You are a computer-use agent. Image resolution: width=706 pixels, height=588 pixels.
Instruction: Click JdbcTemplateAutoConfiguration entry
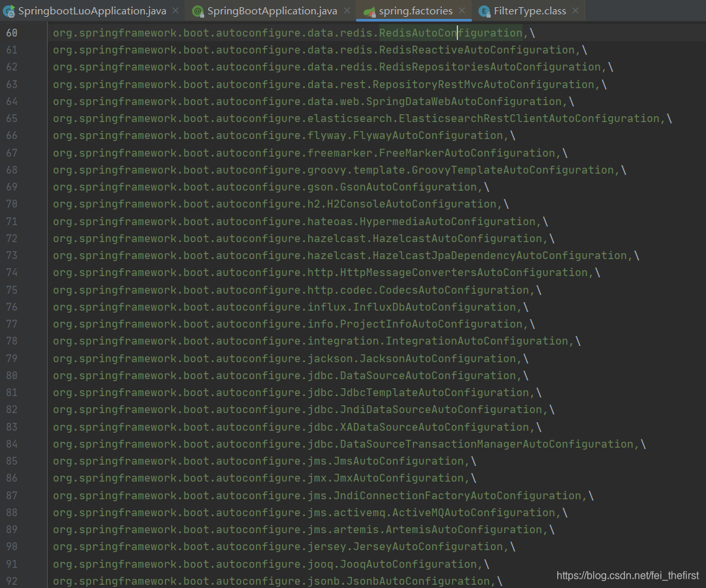point(435,393)
